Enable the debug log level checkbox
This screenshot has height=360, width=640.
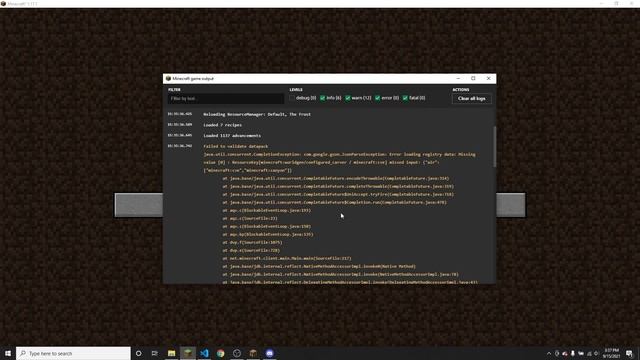click(x=292, y=98)
